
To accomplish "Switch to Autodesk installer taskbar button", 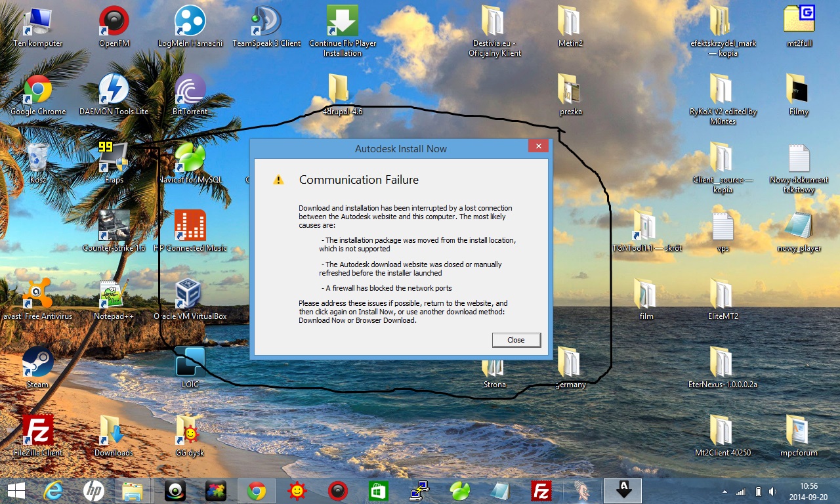I will 622,490.
